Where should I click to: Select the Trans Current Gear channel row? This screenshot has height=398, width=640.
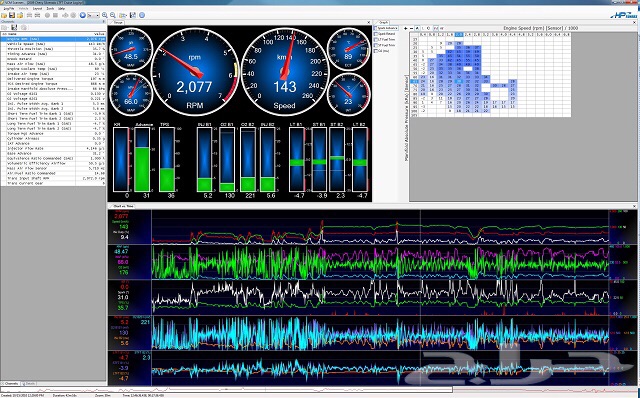[53, 183]
